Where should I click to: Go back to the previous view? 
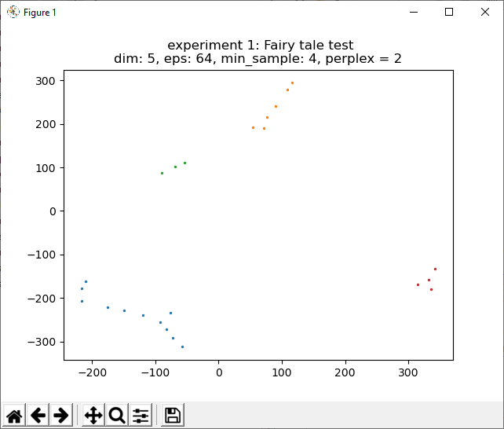click(x=38, y=416)
